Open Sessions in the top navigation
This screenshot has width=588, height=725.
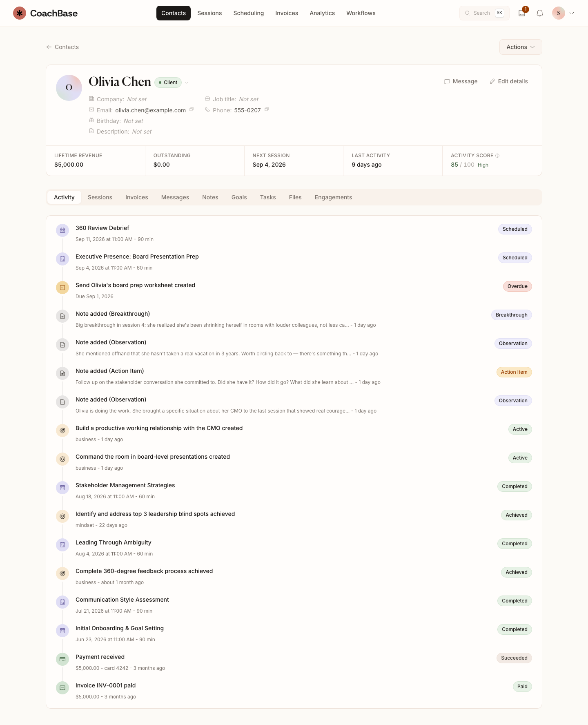pyautogui.click(x=209, y=13)
